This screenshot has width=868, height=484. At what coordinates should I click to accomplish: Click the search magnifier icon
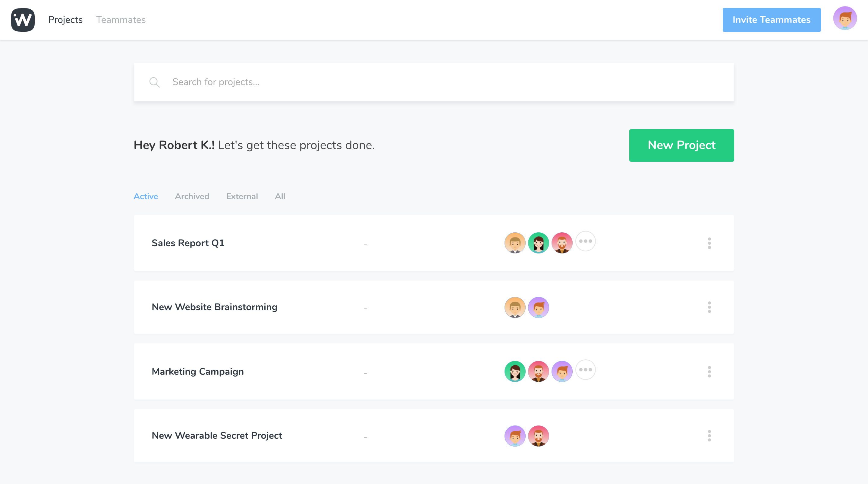pyautogui.click(x=154, y=82)
